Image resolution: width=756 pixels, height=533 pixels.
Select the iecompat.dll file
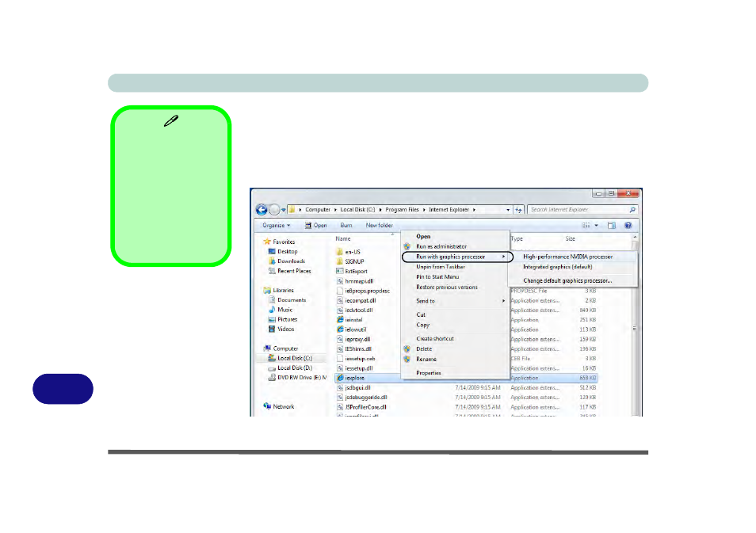[x=356, y=300]
